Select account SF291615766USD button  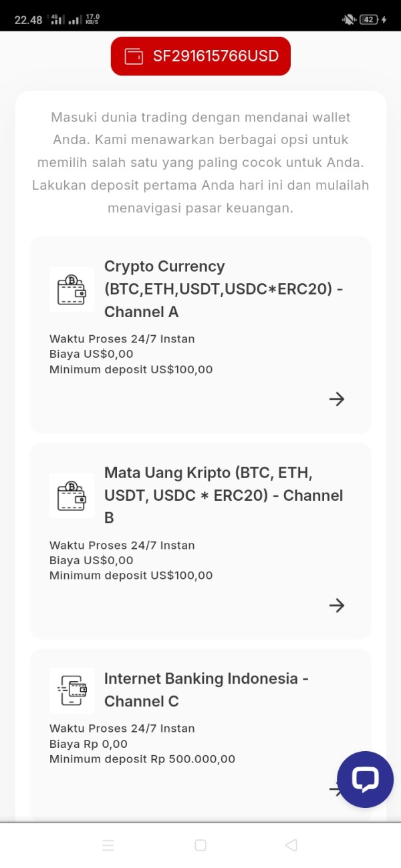pos(200,56)
